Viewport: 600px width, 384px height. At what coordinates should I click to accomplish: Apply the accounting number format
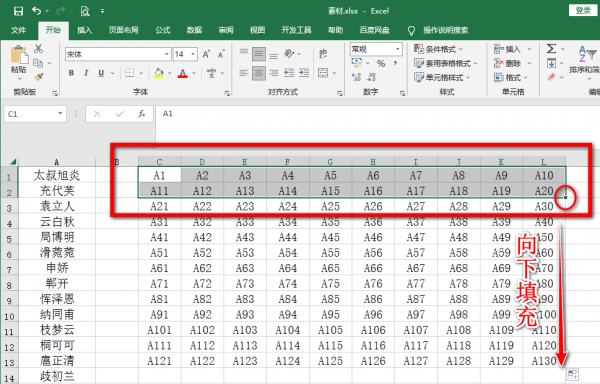(x=357, y=63)
